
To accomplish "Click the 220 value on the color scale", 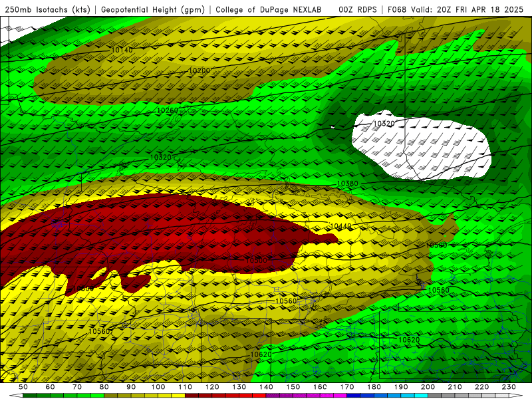I will [481, 387].
